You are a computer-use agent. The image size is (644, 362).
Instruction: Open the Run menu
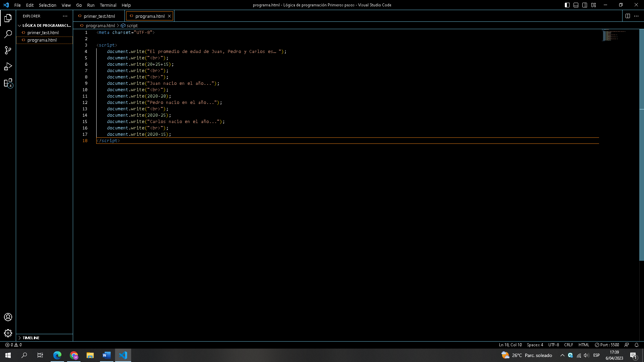tap(91, 5)
